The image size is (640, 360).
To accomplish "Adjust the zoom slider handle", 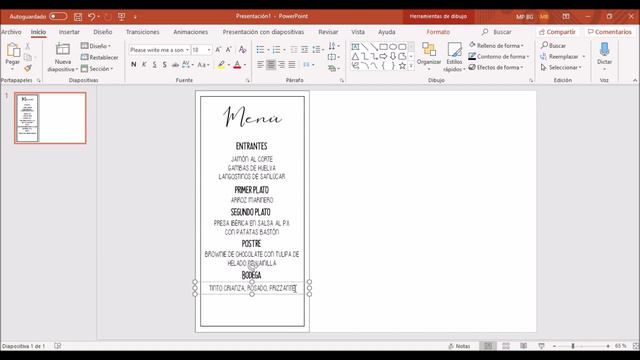I will (573, 346).
